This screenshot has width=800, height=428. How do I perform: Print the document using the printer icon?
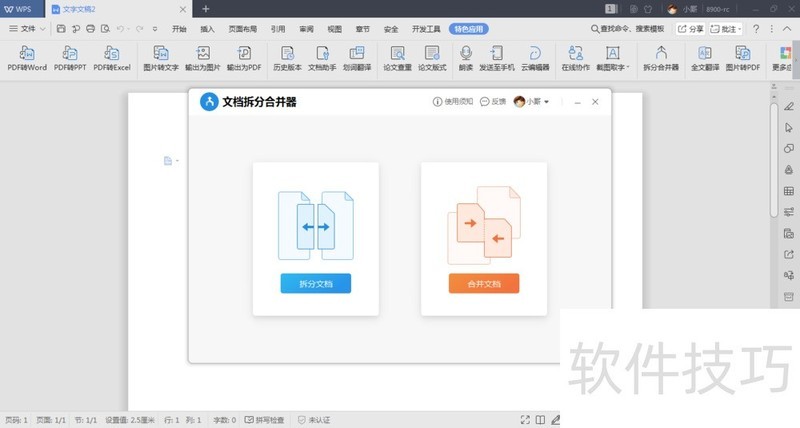pos(90,29)
